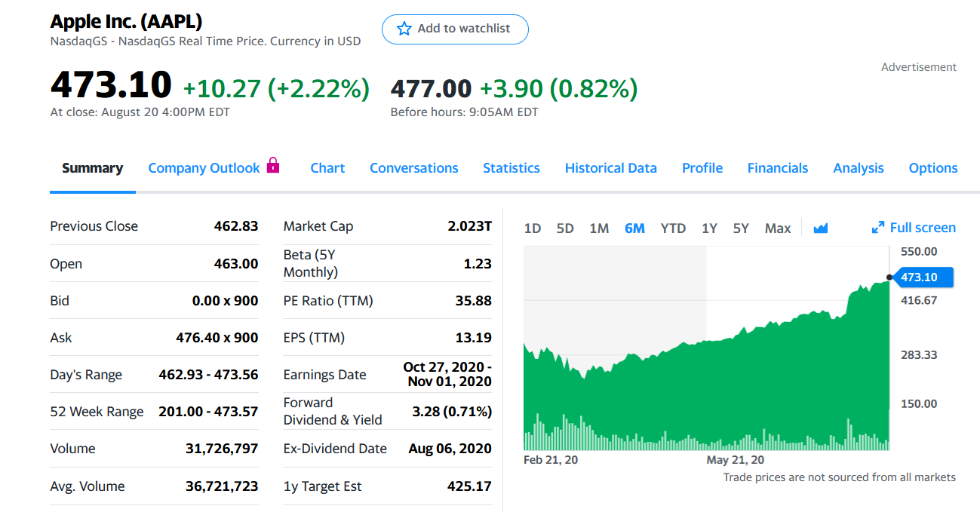Click the Full screen expand arrows icon
The width and height of the screenshot is (980, 512).
(x=877, y=228)
